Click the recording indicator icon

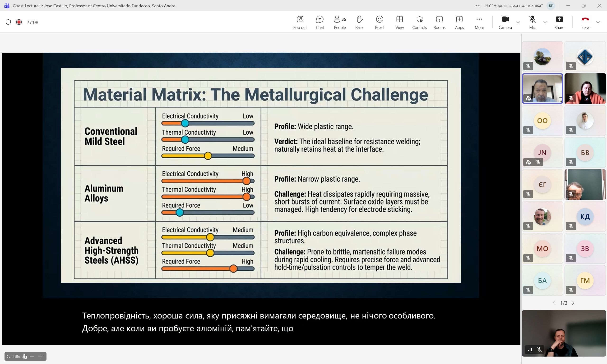[19, 22]
